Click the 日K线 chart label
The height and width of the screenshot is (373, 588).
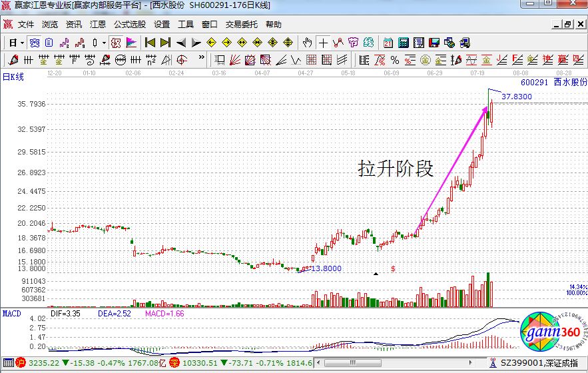(13, 77)
